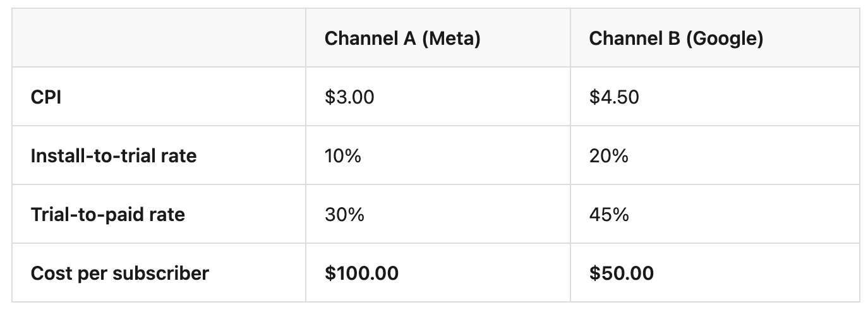Click the word "Trial" in Trial-to-paid label

48,214
